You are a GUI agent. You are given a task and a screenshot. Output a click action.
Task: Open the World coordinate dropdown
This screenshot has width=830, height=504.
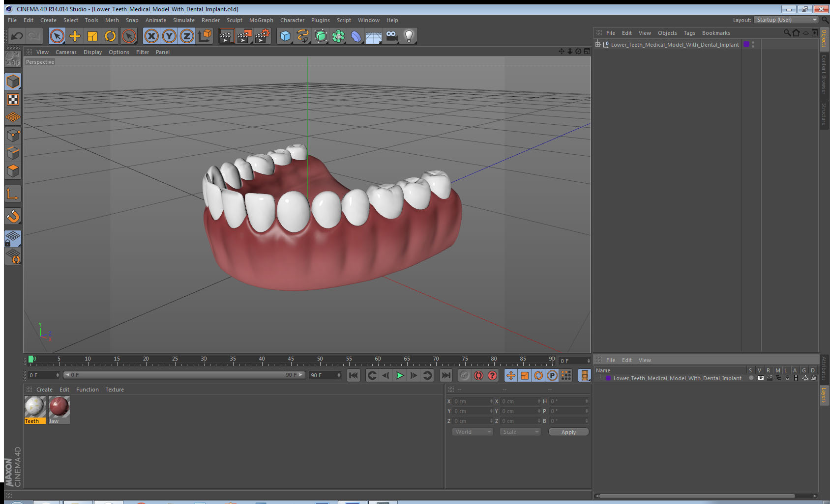473,432
